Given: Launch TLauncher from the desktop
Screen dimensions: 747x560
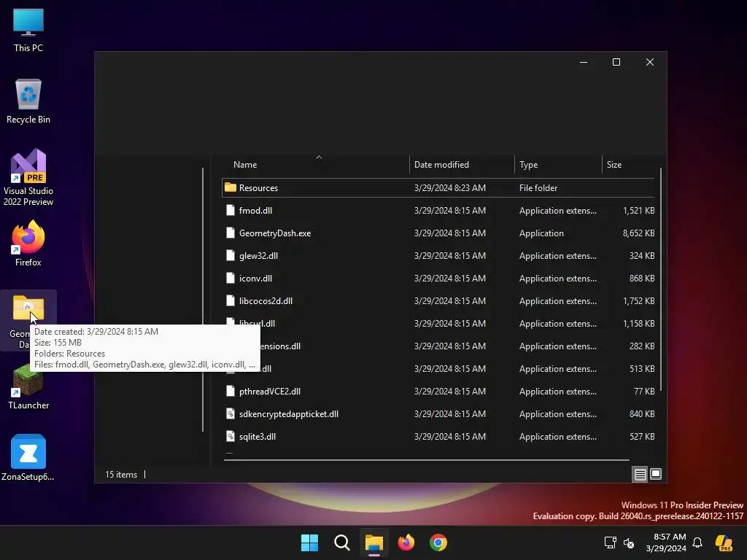Looking at the screenshot, I should [x=28, y=386].
